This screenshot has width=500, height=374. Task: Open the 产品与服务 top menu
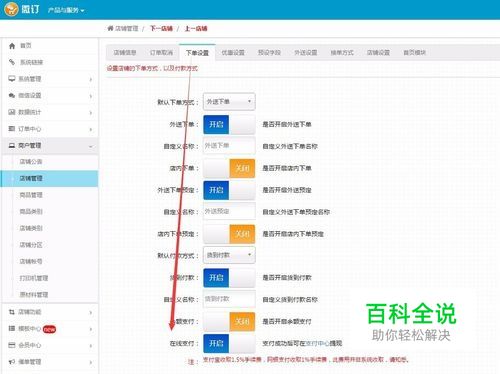(x=66, y=10)
